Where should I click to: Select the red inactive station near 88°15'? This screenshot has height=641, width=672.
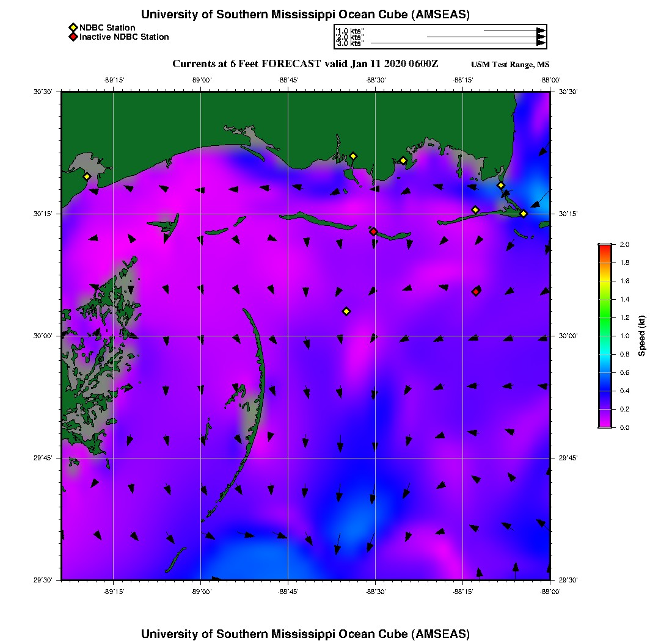(x=476, y=292)
